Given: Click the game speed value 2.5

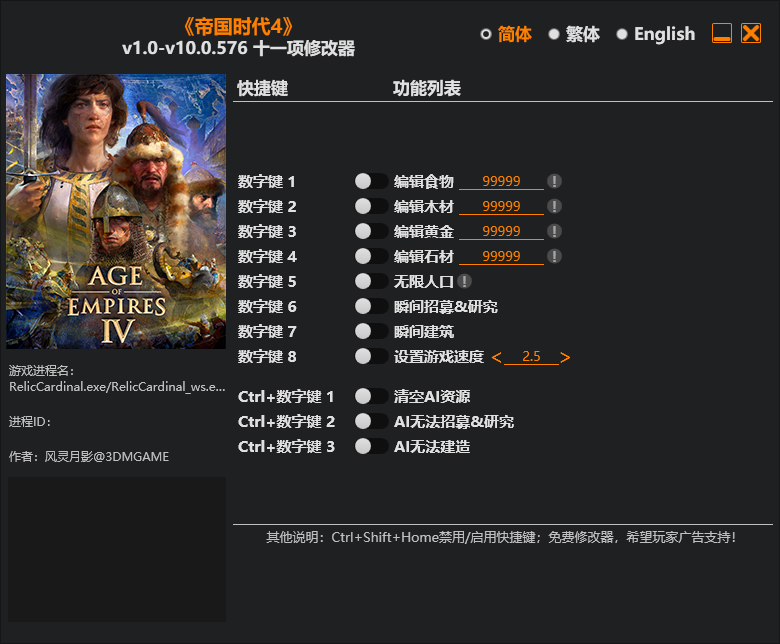Looking at the screenshot, I should (531, 357).
